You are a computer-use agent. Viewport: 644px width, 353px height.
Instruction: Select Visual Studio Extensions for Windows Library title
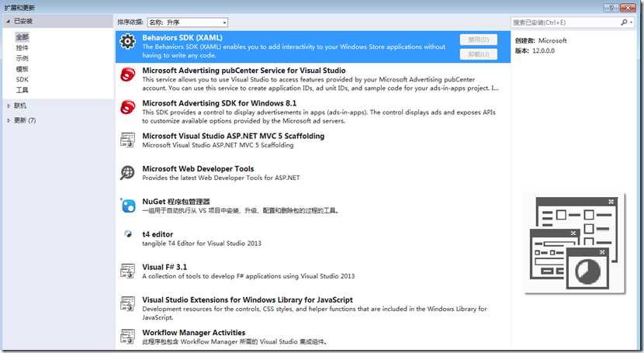[248, 299]
